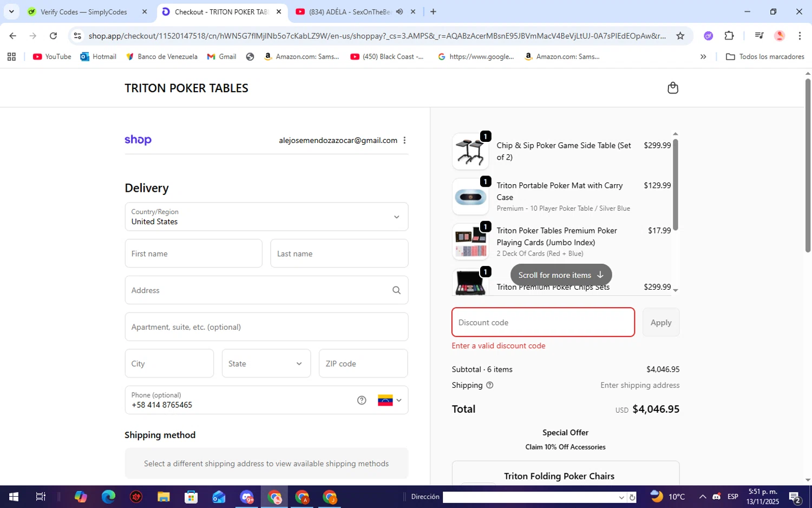Open shipping info question mark icon

coord(490,385)
